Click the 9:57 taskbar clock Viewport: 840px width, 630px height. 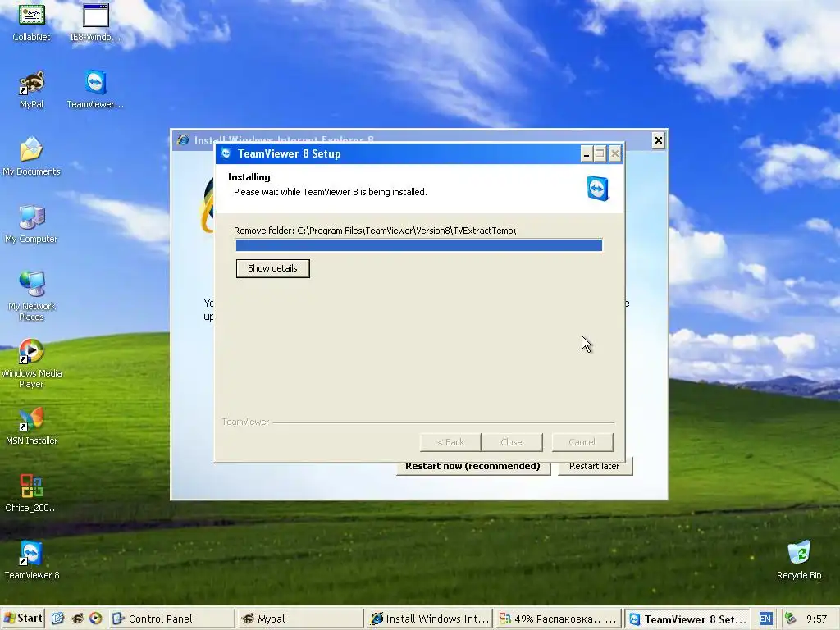pyautogui.click(x=817, y=619)
